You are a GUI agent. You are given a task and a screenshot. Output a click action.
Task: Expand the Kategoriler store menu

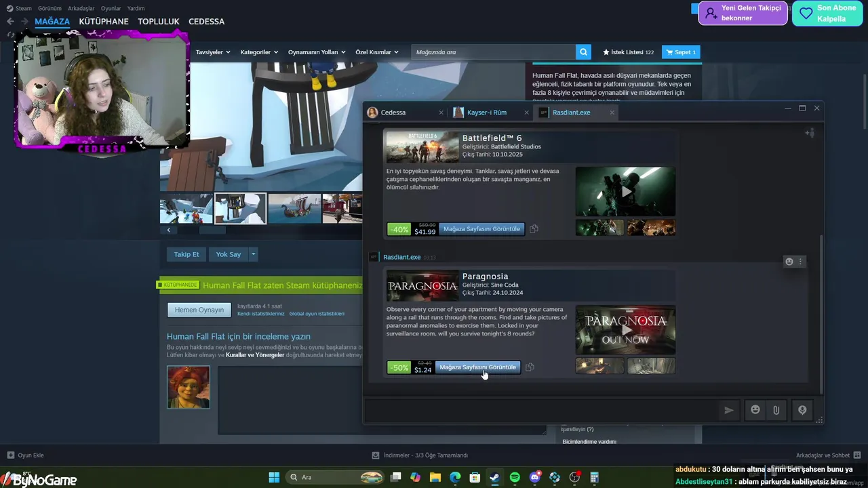point(259,52)
